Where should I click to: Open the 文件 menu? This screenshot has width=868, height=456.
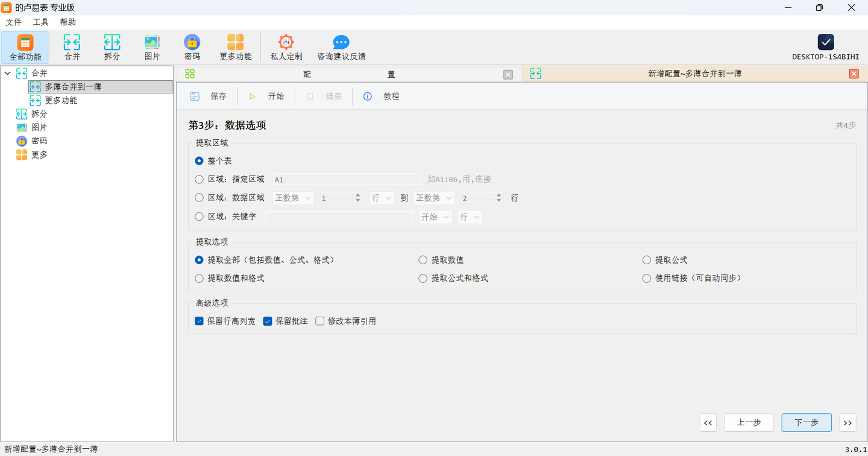(x=14, y=22)
